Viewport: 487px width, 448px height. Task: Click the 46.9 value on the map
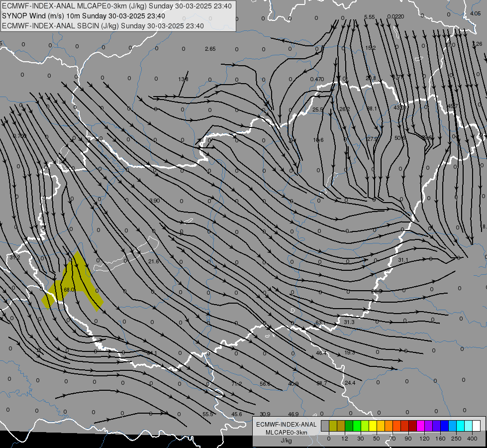coord(293,414)
